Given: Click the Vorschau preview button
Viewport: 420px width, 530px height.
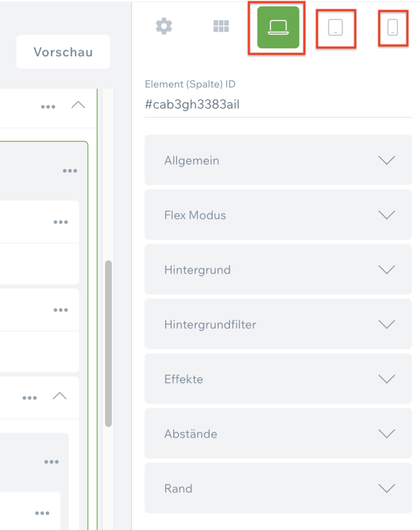Looking at the screenshot, I should click(x=63, y=52).
